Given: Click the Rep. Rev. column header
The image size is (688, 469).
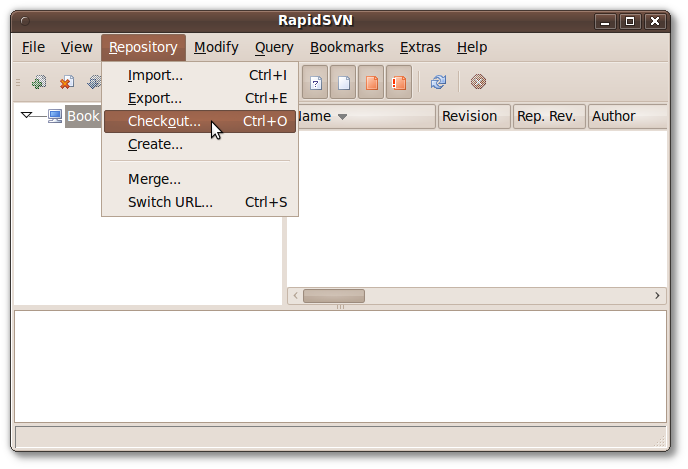Looking at the screenshot, I should (x=549, y=116).
